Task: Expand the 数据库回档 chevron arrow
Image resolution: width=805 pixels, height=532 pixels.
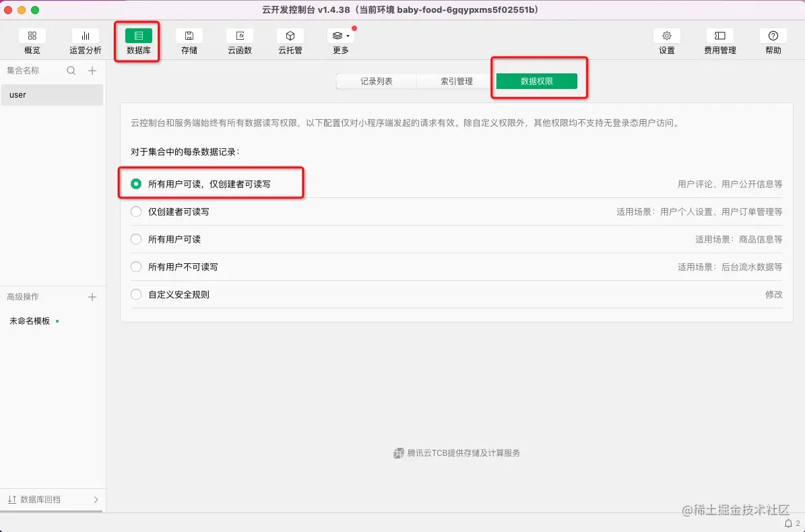Action: click(96, 500)
